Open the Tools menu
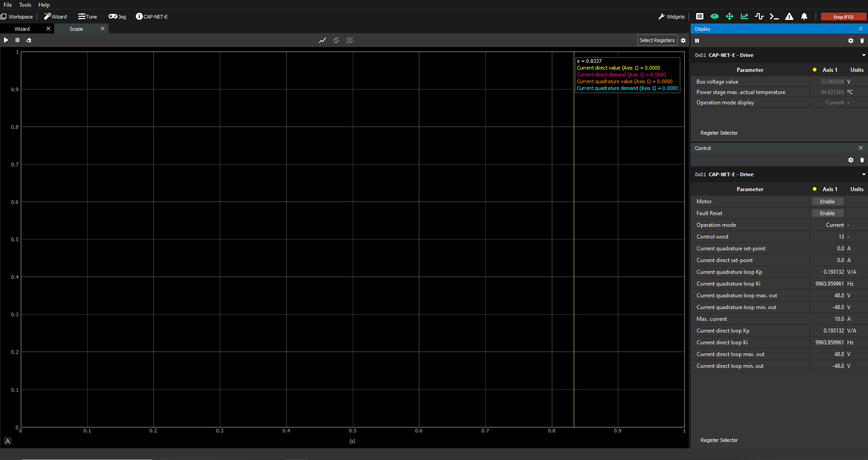Viewport: 868px width, 460px height. point(25,5)
